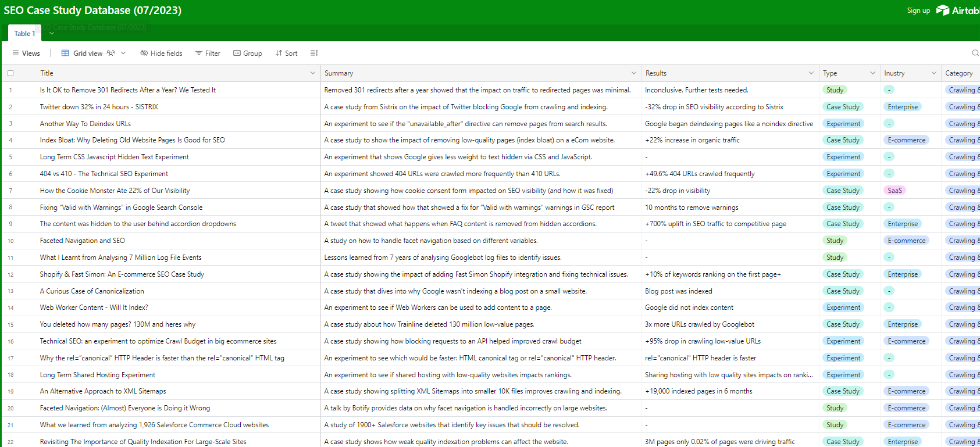The width and height of the screenshot is (980, 447).
Task: Open the Summary column dropdown arrow
Action: [634, 73]
